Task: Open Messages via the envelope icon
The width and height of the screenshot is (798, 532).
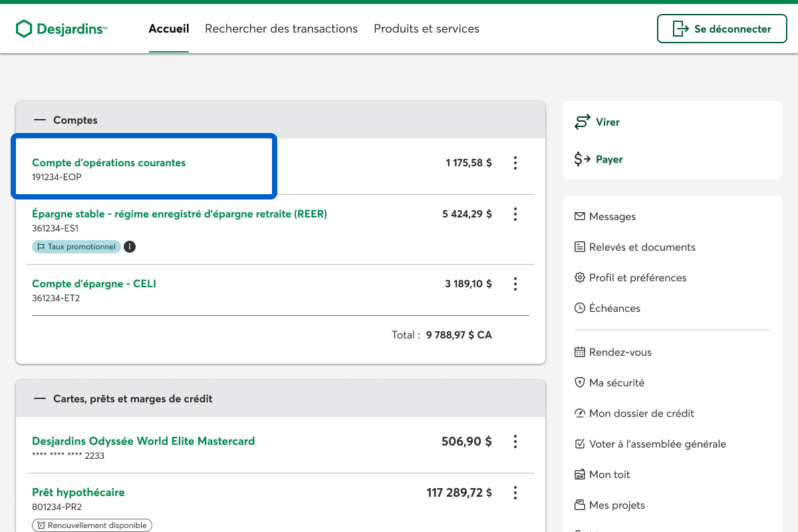Action: 580,217
